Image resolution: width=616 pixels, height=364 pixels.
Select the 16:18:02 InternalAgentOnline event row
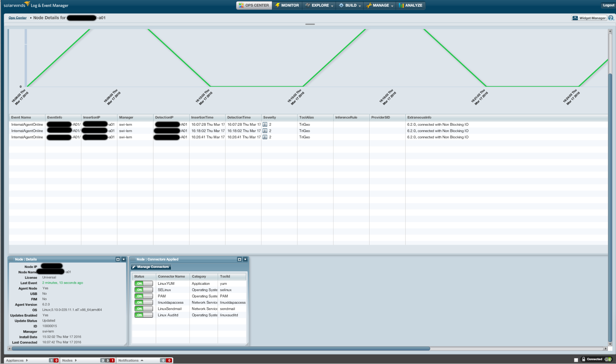(x=309, y=131)
